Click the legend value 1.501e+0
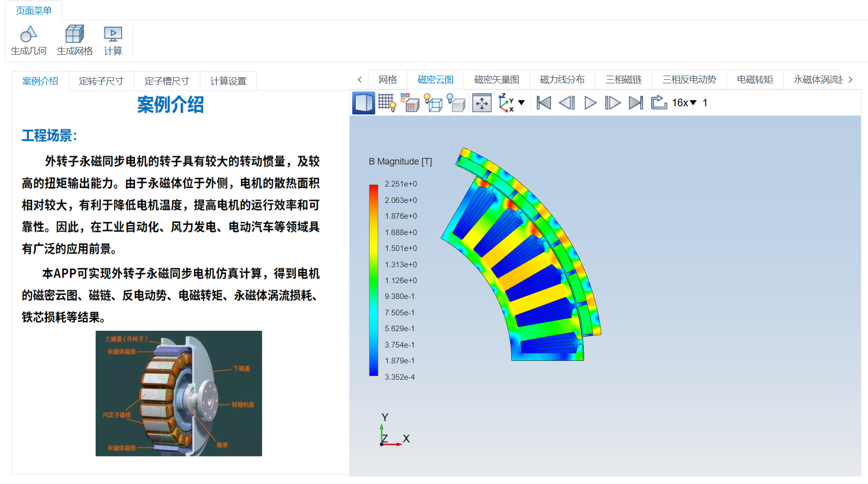The image size is (868, 484). tap(401, 248)
